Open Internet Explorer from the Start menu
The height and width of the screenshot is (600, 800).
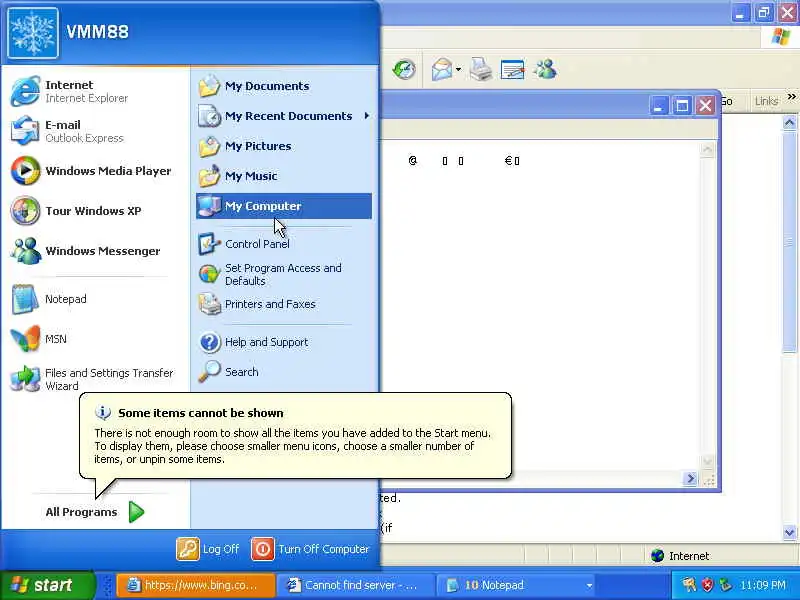(x=96, y=91)
